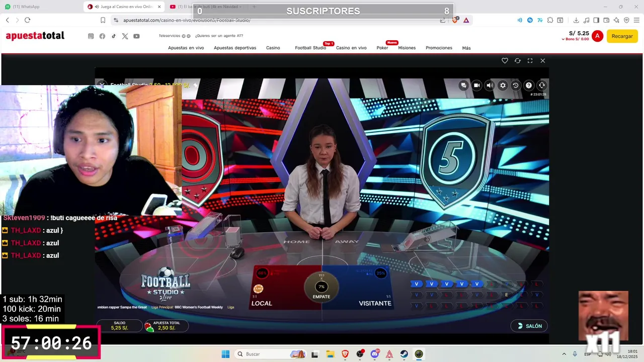The height and width of the screenshot is (362, 644).
Task: Go to SALÓN lobby button
Action: [x=529, y=326]
